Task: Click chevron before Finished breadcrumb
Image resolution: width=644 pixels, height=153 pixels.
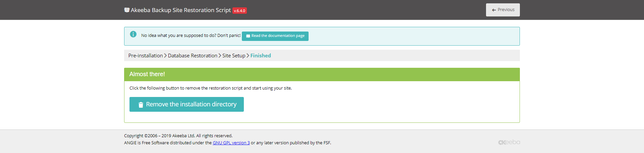Action: 248,56
